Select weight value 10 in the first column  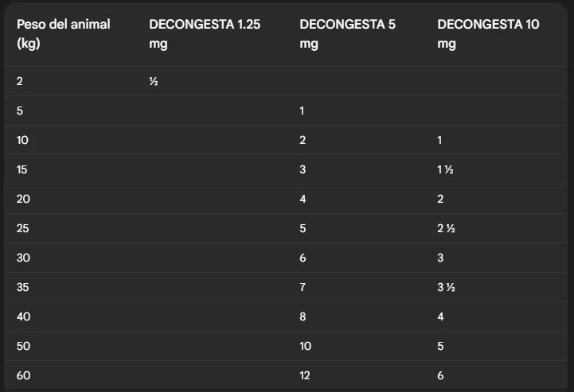pos(22,140)
